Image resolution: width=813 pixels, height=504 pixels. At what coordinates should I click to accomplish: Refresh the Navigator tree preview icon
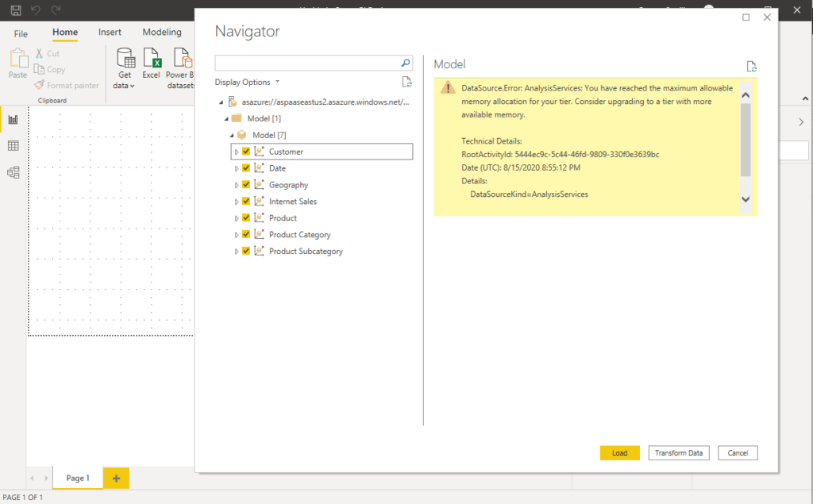(x=407, y=81)
